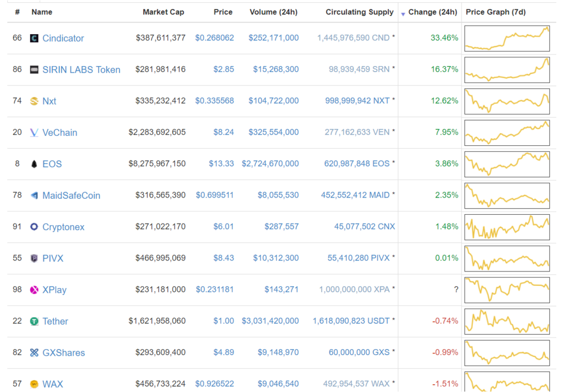Open the EOS coin link
Screen dimensions: 564x392
(52, 164)
